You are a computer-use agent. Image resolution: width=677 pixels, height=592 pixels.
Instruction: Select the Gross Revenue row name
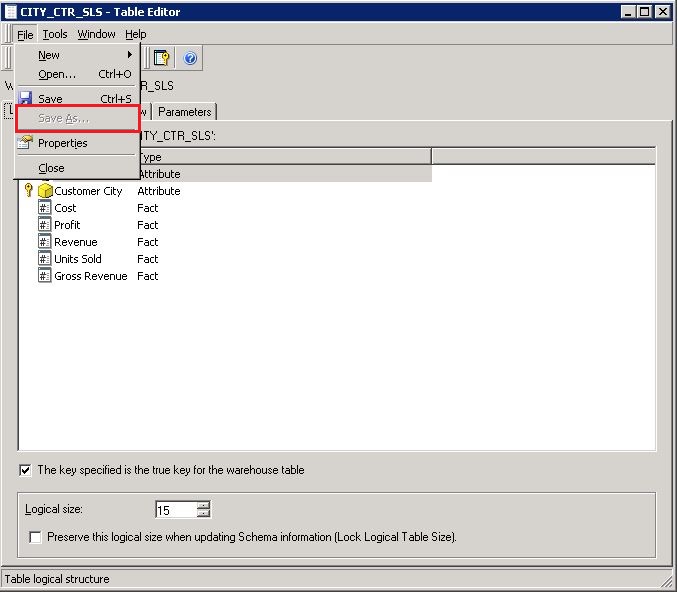tap(91, 276)
